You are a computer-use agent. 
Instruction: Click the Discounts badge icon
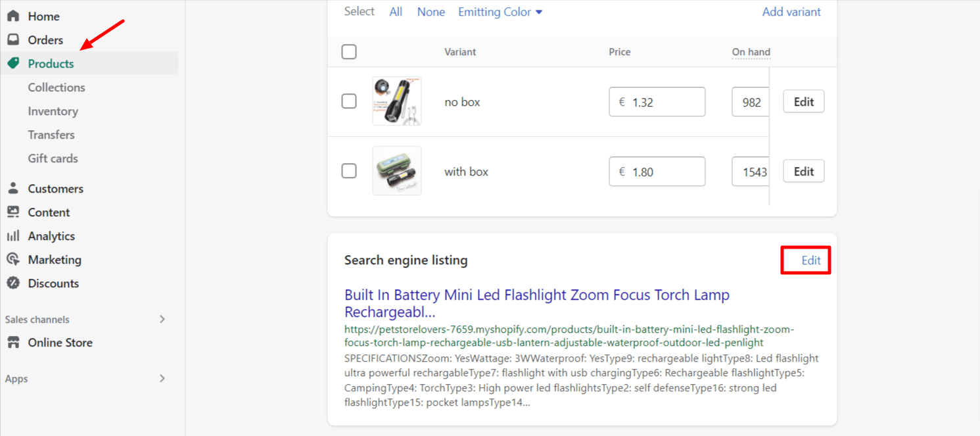click(13, 283)
